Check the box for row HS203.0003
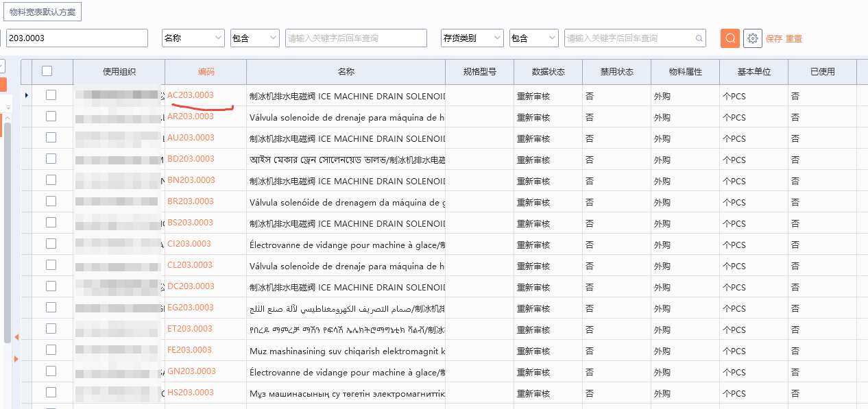 pos(51,393)
